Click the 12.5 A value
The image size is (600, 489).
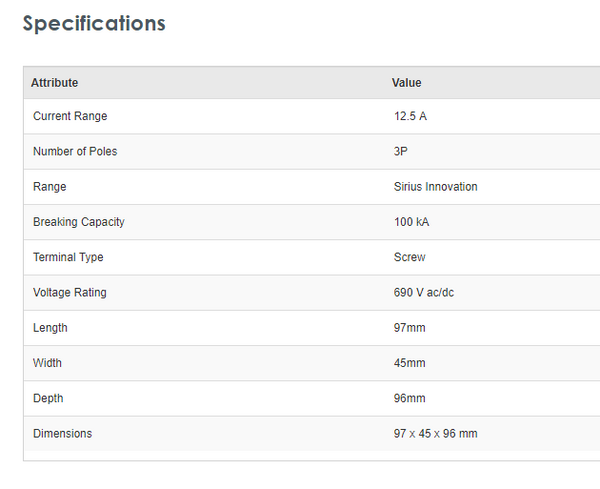[x=410, y=117]
